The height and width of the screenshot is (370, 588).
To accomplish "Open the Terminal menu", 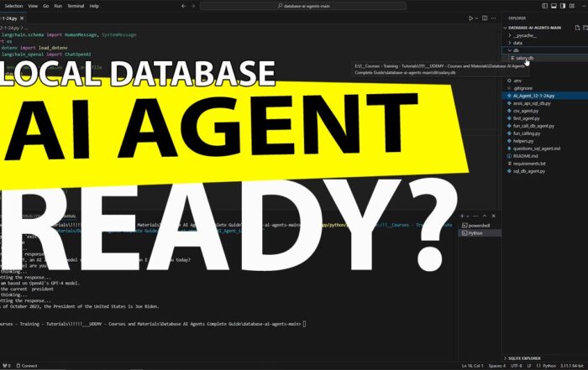I will coord(76,6).
